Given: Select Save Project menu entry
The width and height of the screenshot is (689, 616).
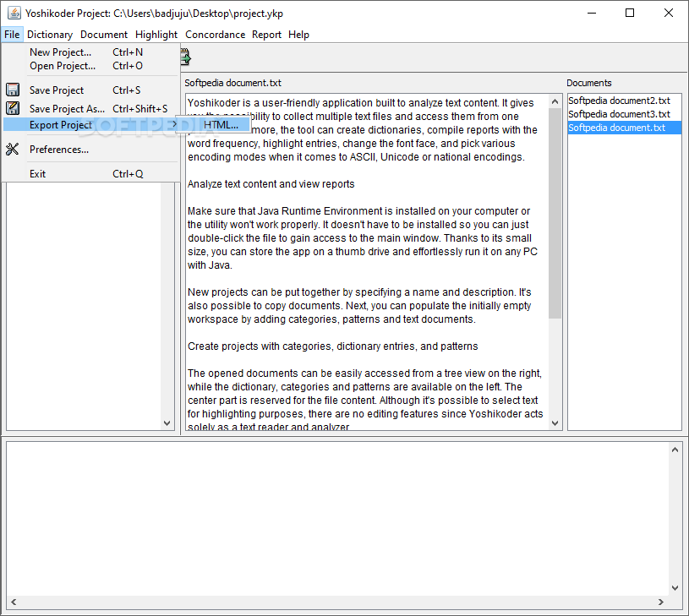Looking at the screenshot, I should (90, 90).
